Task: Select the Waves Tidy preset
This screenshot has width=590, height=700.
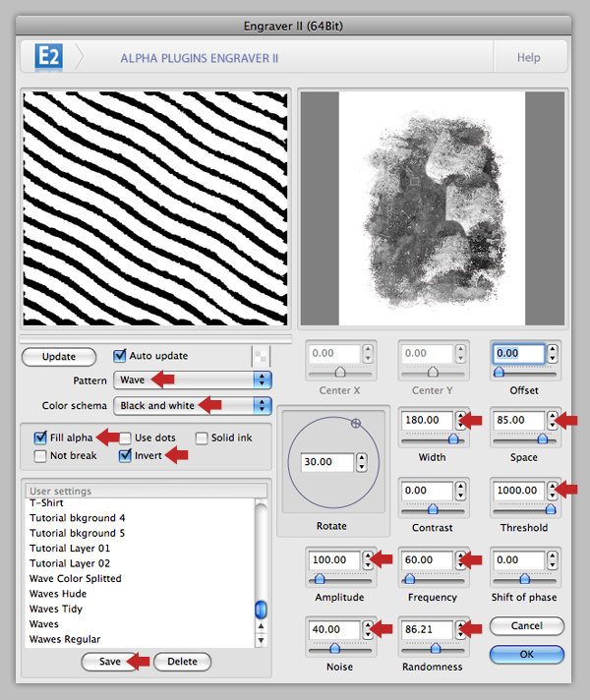Action: click(141, 609)
